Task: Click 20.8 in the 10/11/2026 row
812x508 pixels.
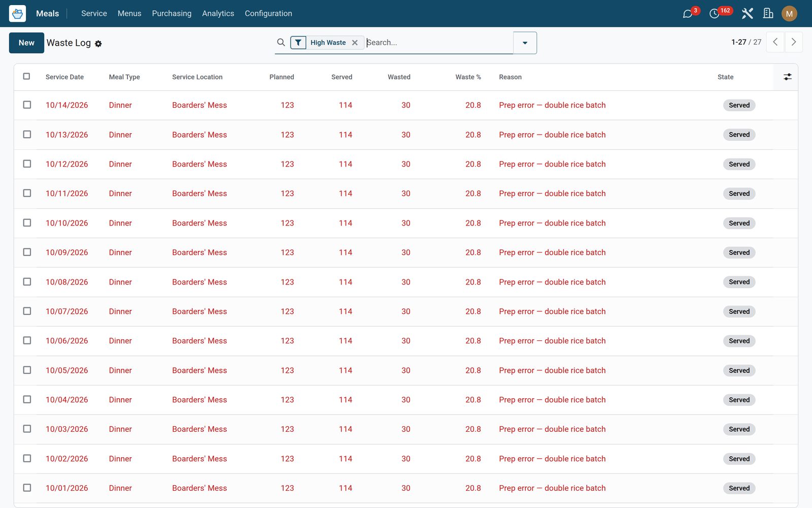Action: [473, 194]
